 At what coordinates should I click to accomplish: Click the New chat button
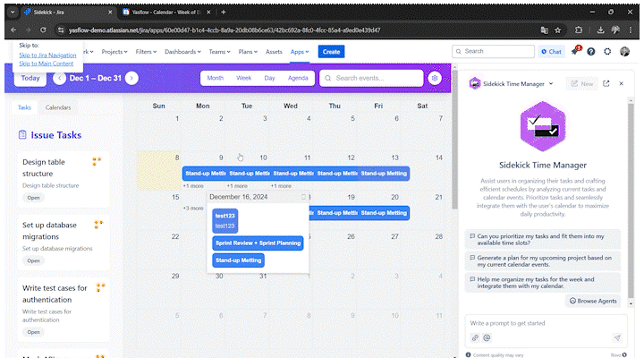(x=582, y=84)
